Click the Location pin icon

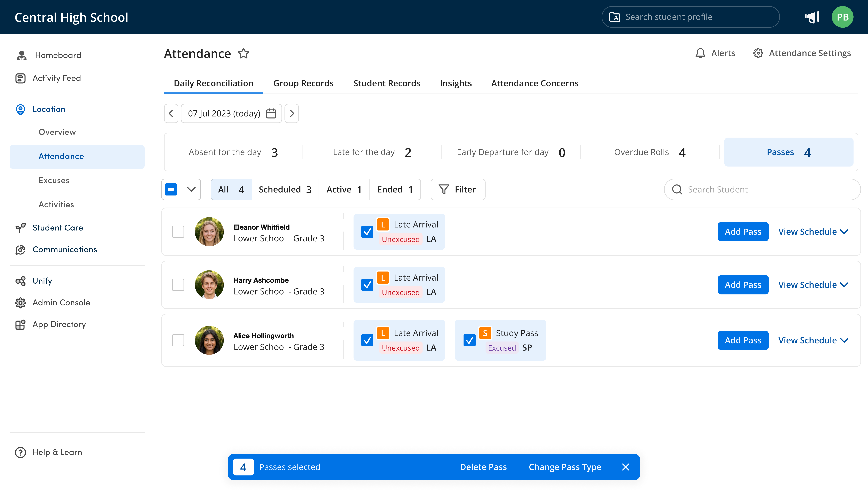click(x=21, y=110)
